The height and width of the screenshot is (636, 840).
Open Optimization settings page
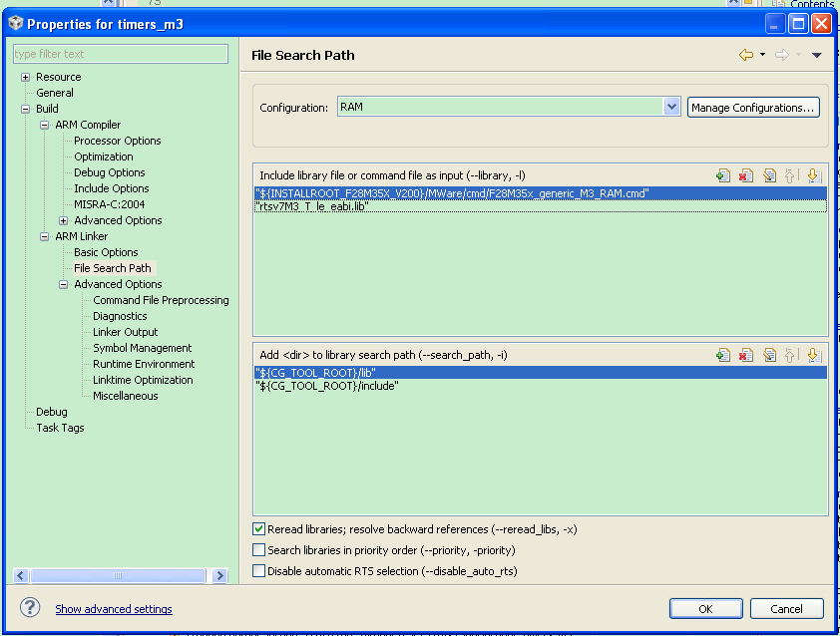pyautogui.click(x=104, y=157)
